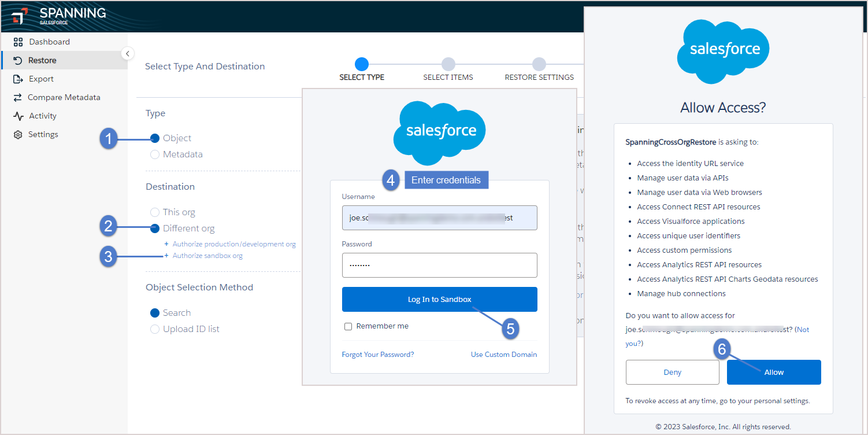Viewport: 868px width, 435px height.
Task: Select the Metadata type radio button
Action: click(x=155, y=154)
